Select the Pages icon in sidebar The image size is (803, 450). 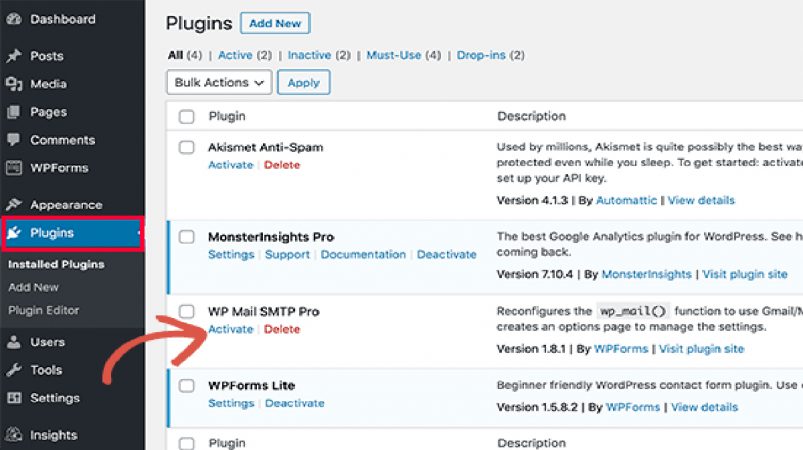[14, 112]
